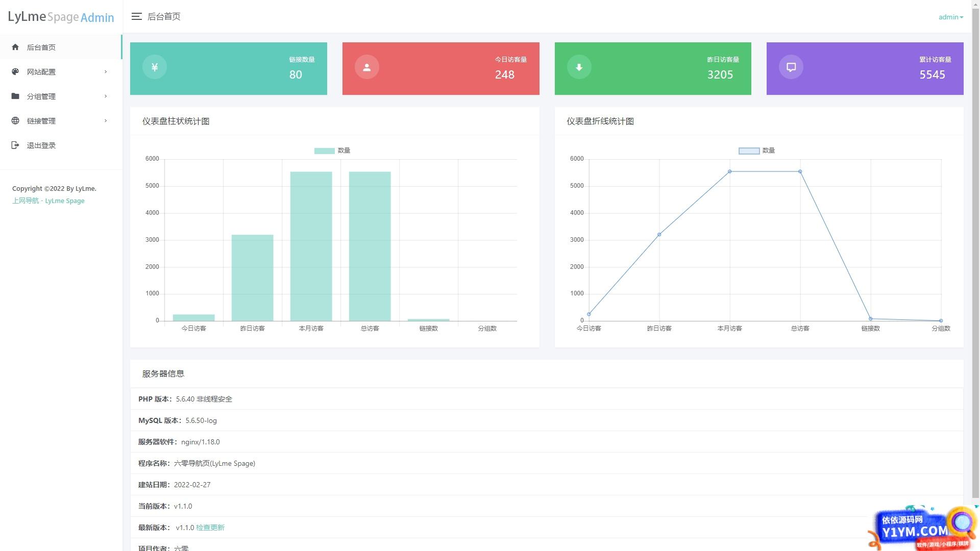Screen dimensions: 980x551
Task: Click the MySQL 版本 5.6.50-log row
Action: (547, 420)
